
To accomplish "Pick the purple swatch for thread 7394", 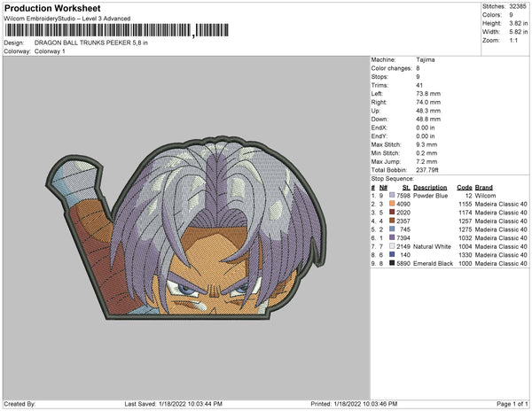I will coord(392,238).
